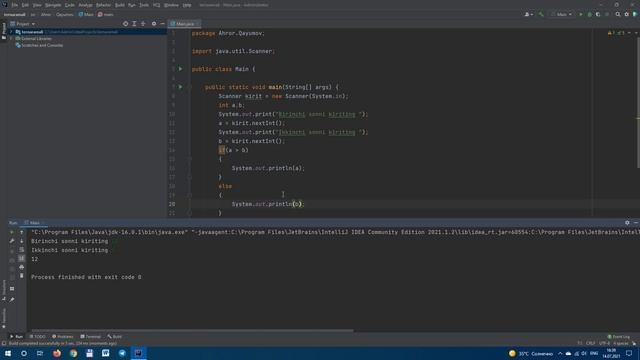This screenshot has height=360, width=640.
Task: Click Main breadcrumb in navigation bar
Action: click(86, 14)
